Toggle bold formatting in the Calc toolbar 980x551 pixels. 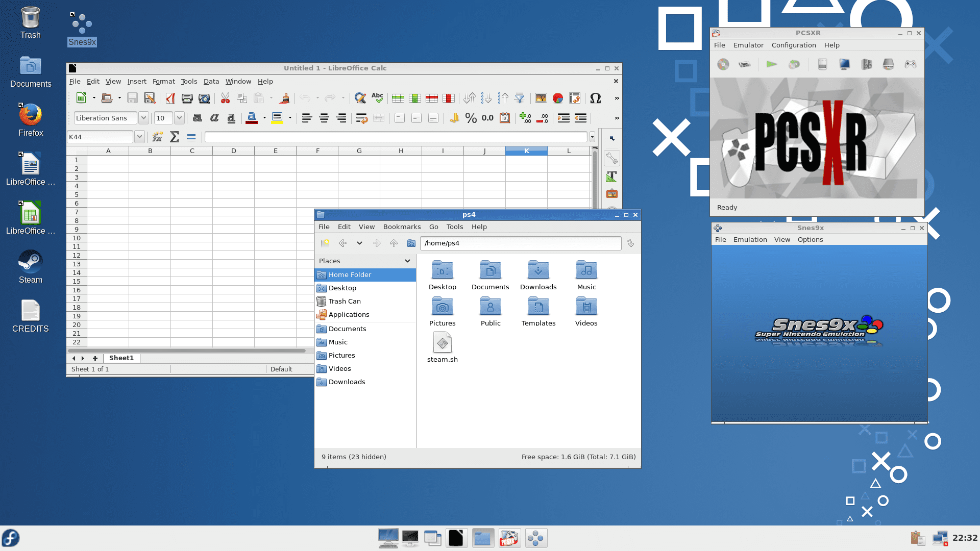(197, 118)
